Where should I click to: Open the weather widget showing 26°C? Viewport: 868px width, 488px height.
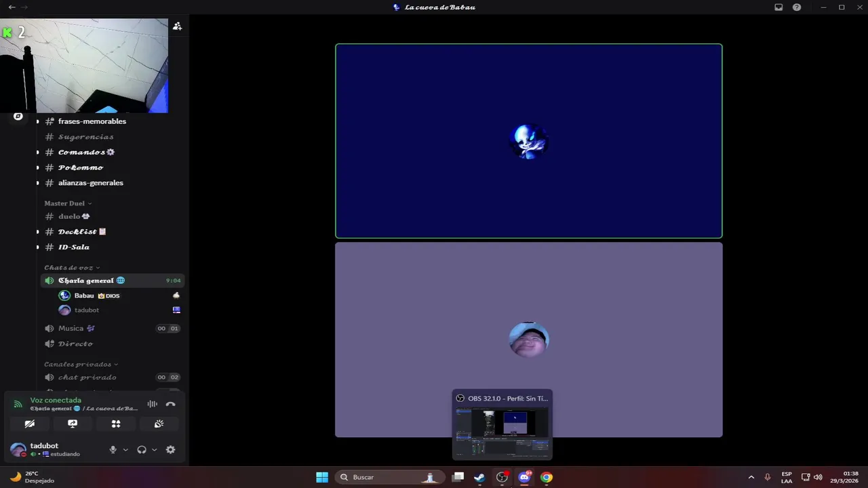click(31, 477)
